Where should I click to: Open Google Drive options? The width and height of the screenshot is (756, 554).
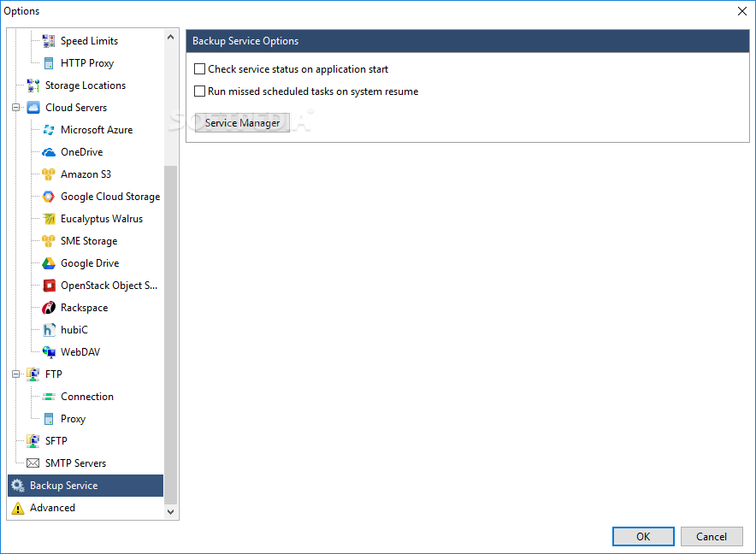(90, 263)
